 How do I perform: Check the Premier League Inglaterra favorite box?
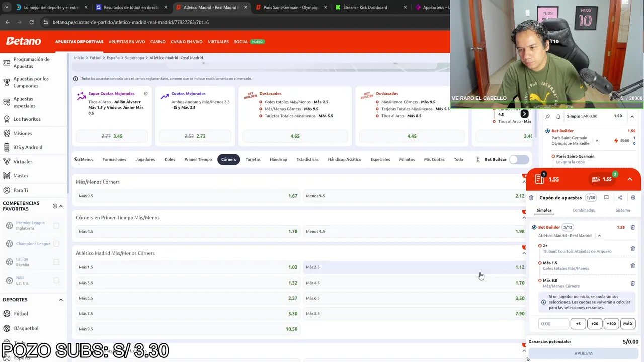[56, 226]
